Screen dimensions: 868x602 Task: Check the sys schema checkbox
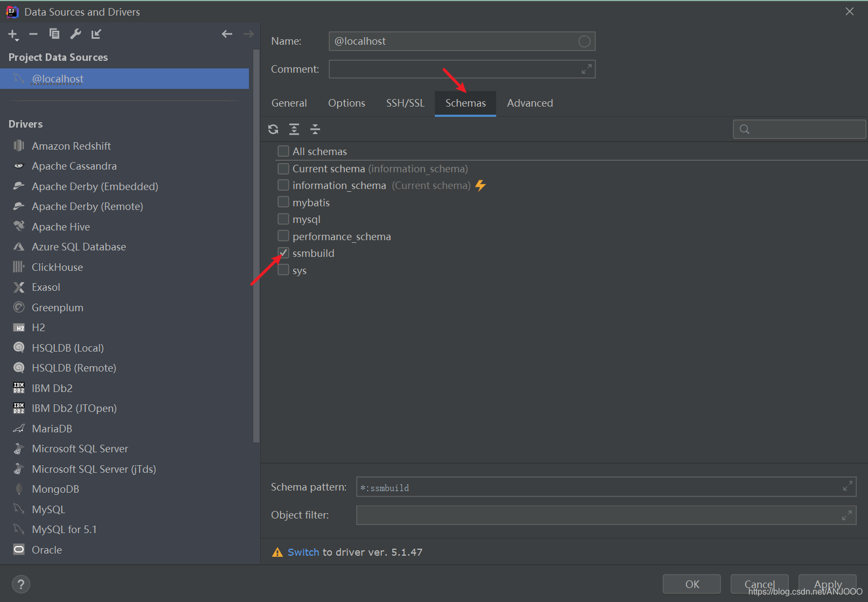(283, 270)
